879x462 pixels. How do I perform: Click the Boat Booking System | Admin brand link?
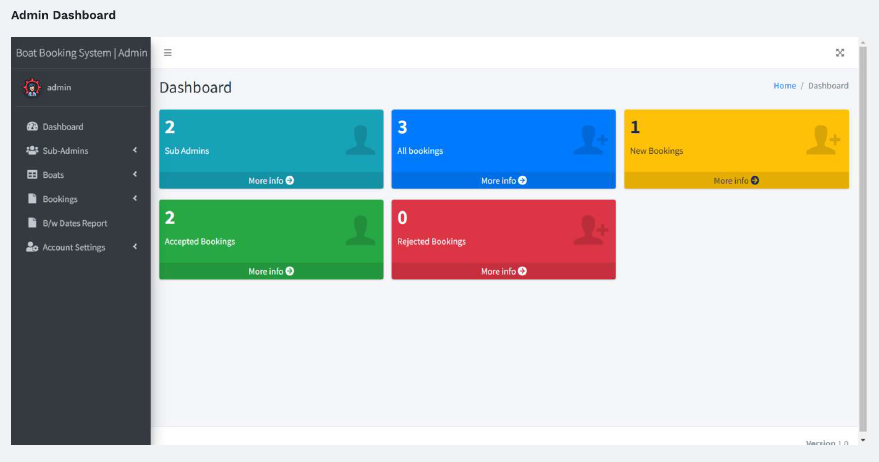click(81, 53)
